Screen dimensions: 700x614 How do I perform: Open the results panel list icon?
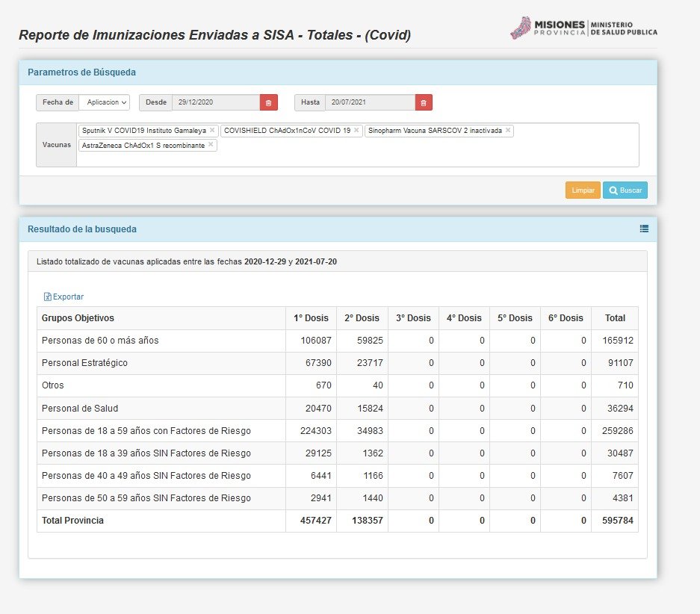pyautogui.click(x=644, y=229)
